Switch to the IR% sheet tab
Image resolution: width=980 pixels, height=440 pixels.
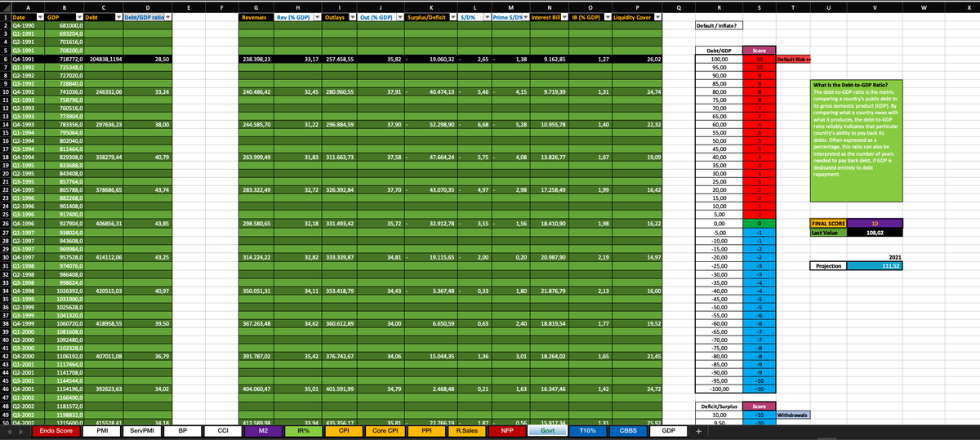tap(304, 431)
